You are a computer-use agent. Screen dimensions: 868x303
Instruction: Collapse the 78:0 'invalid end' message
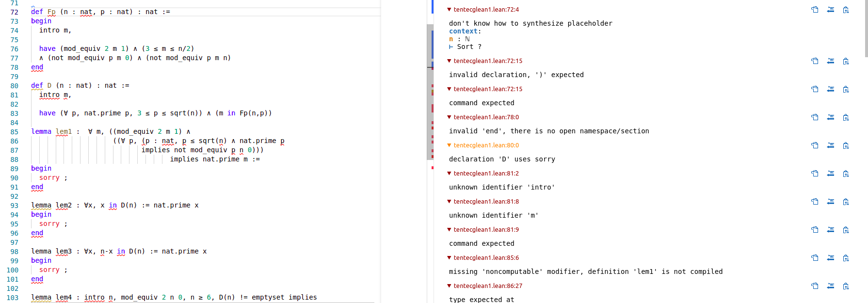pos(449,117)
